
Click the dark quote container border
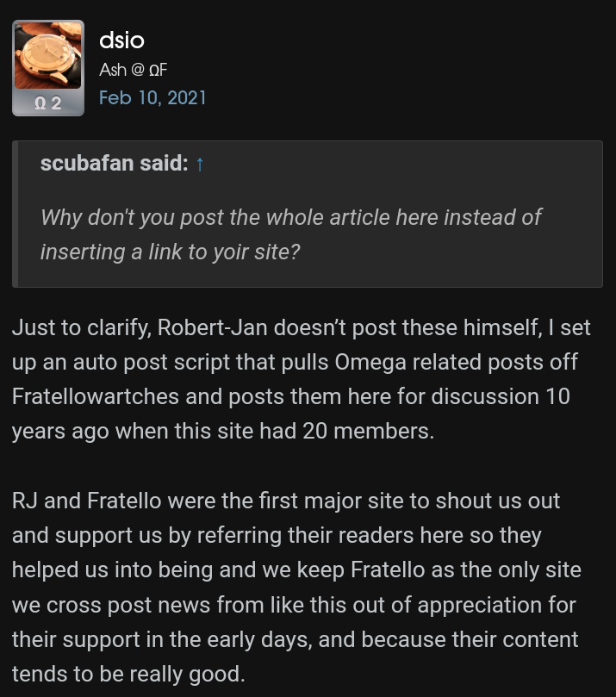(16, 214)
